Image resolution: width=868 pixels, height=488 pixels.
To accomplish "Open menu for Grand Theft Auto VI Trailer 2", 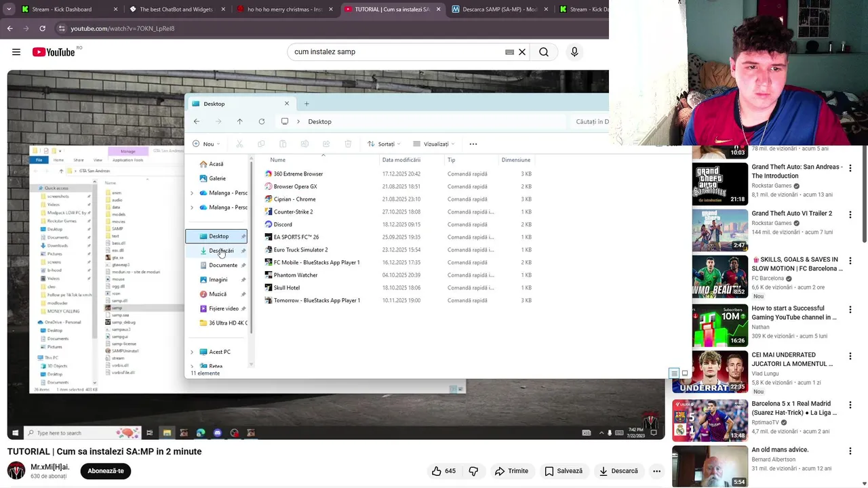I will click(850, 214).
